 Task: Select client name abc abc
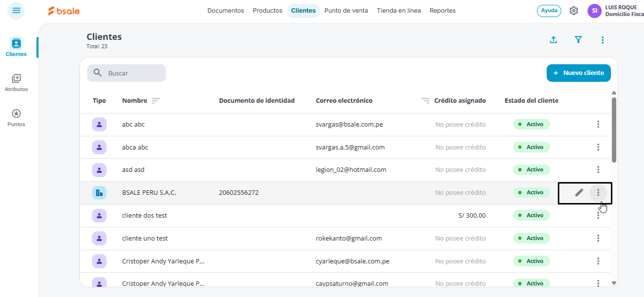point(133,124)
